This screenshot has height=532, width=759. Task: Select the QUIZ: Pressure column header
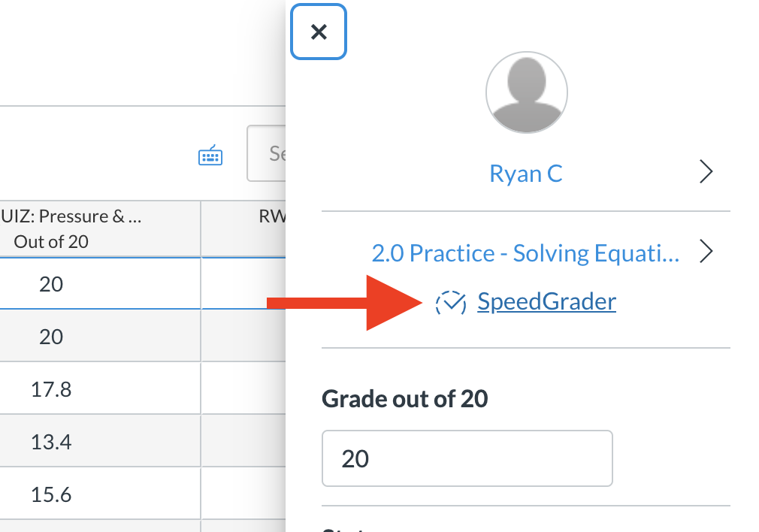click(x=75, y=228)
